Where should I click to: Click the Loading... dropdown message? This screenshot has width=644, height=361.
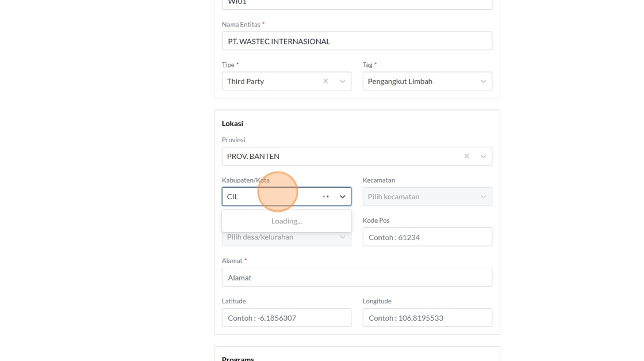pos(286,221)
